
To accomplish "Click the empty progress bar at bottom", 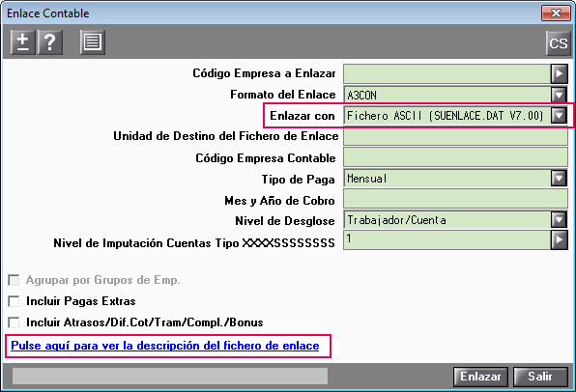I will 170,377.
